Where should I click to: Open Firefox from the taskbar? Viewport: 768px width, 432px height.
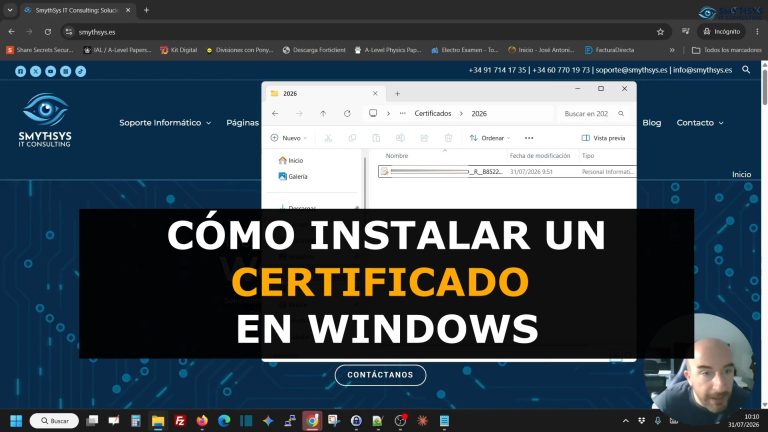point(202,421)
